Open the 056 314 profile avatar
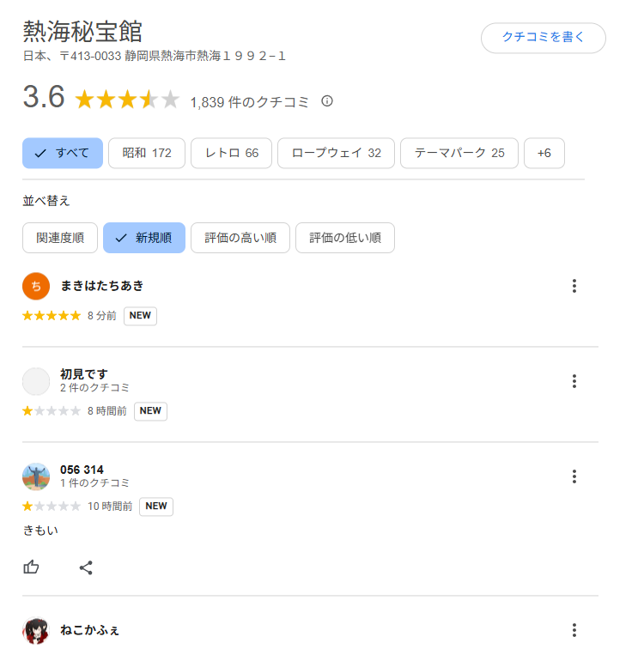This screenshot has height=661, width=644. pyautogui.click(x=36, y=476)
